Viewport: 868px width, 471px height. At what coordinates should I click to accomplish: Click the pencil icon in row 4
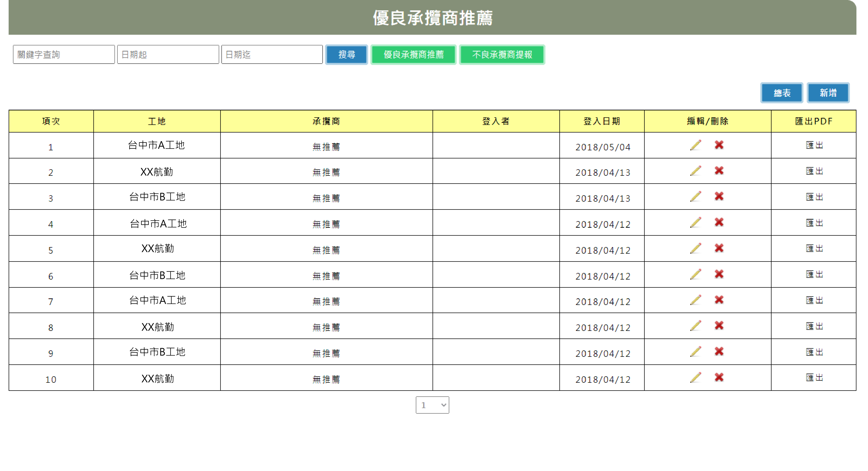point(695,222)
